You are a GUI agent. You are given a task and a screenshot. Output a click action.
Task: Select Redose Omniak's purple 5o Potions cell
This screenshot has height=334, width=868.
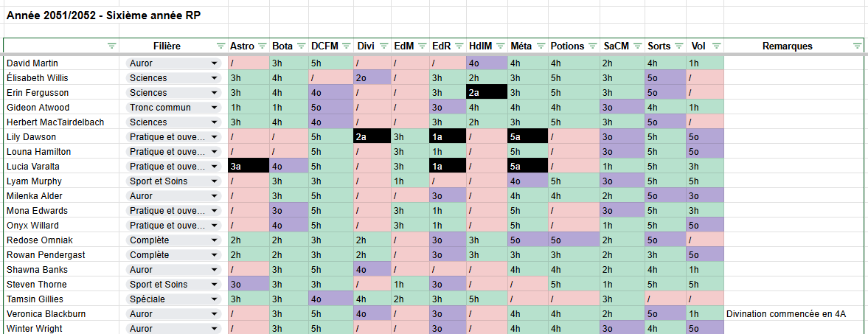point(574,240)
